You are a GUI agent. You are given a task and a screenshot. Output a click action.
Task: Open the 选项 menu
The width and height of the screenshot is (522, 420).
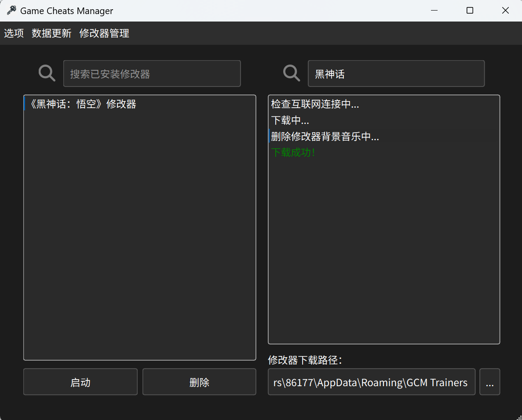click(x=14, y=33)
